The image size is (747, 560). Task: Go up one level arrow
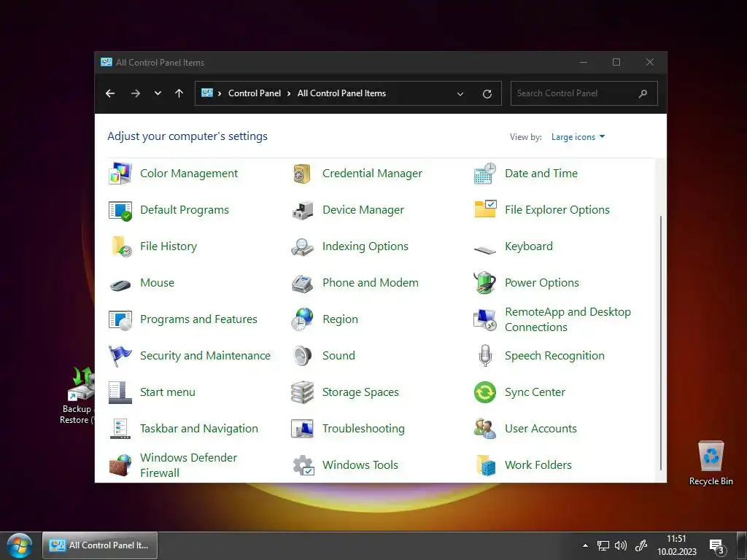pos(179,93)
